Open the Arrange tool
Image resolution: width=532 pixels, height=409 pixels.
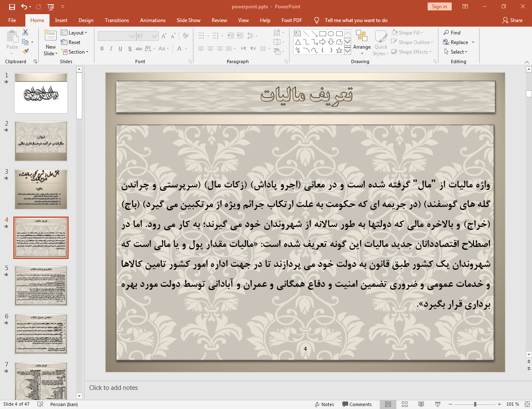tap(361, 42)
